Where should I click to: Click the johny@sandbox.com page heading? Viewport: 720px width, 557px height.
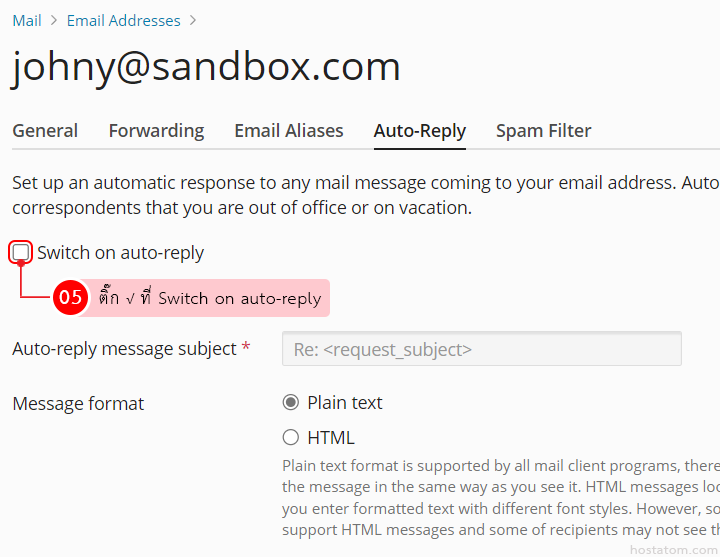point(206,67)
